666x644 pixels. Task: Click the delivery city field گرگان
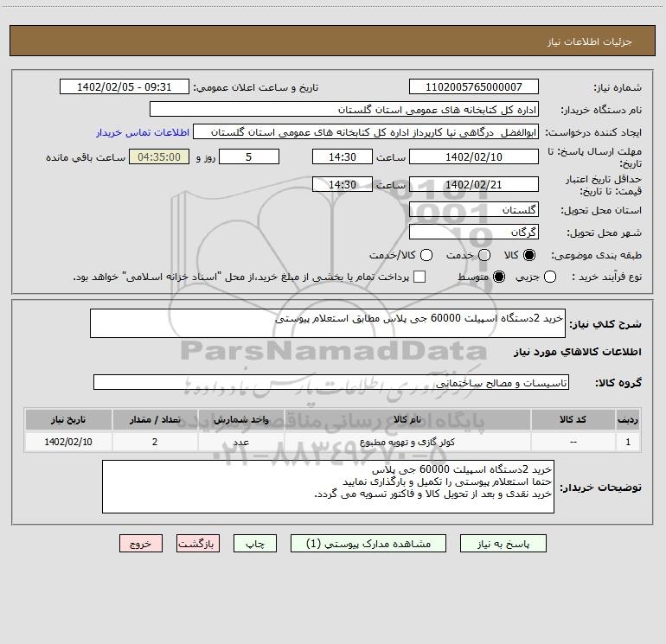pos(474,232)
